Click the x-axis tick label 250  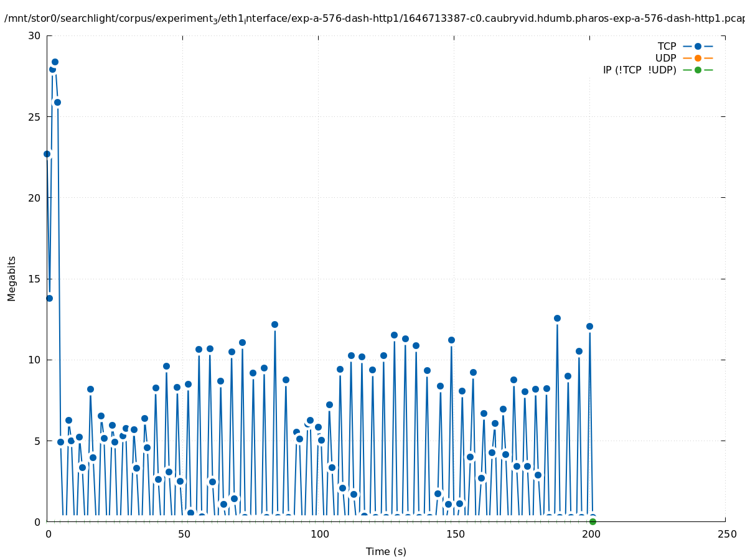click(x=726, y=534)
